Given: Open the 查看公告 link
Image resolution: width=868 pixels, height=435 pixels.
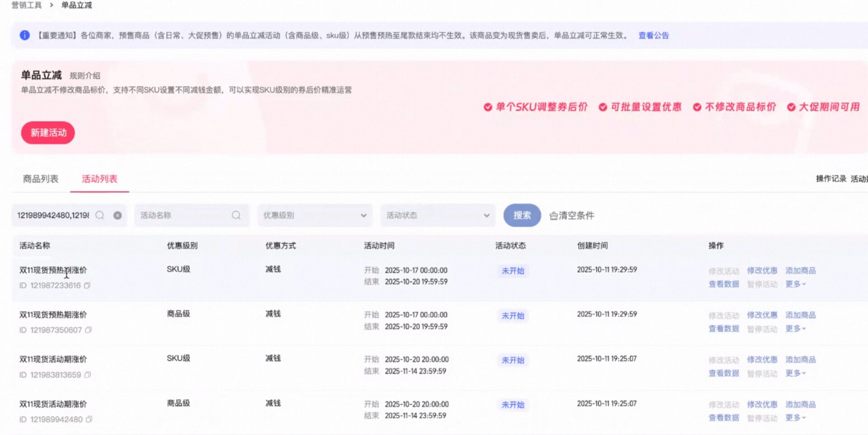Looking at the screenshot, I should tap(654, 35).
